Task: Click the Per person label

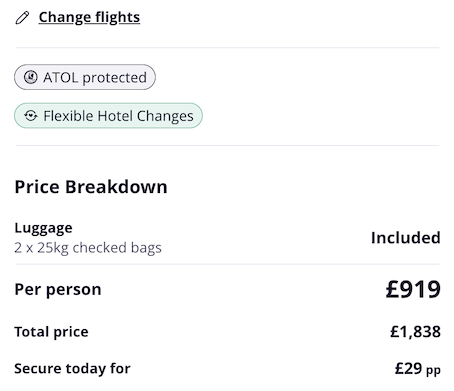Action: click(58, 290)
